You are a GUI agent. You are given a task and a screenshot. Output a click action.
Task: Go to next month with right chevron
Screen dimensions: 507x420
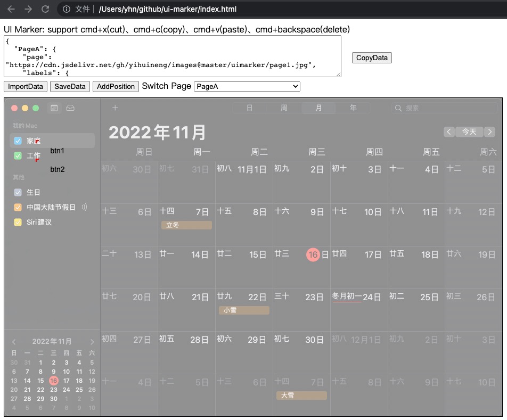(x=489, y=131)
